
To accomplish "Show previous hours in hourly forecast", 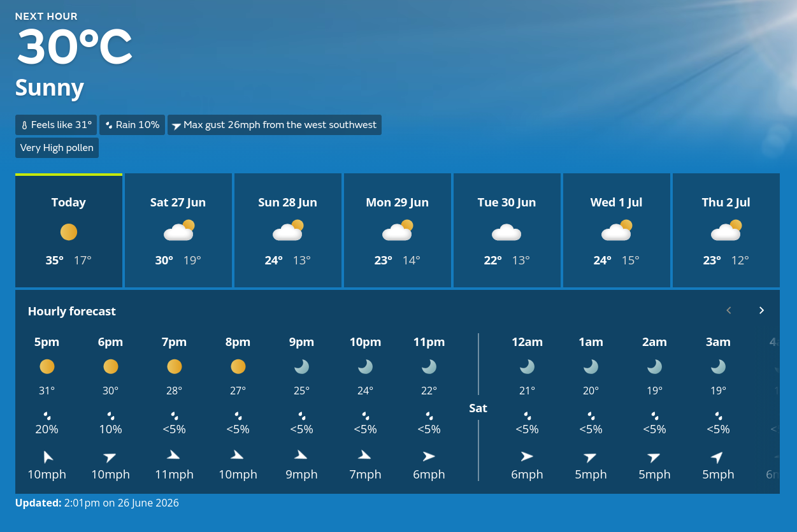I will (x=729, y=310).
